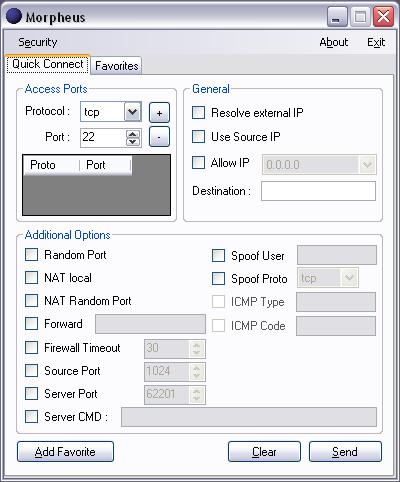
Task: Decrease Port value with down arrow
Action: [x=133, y=142]
